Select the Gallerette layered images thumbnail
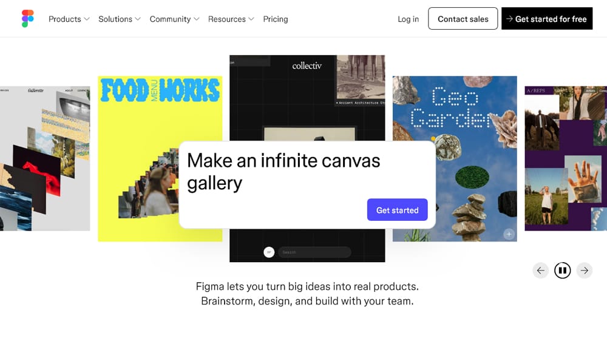 [45, 158]
